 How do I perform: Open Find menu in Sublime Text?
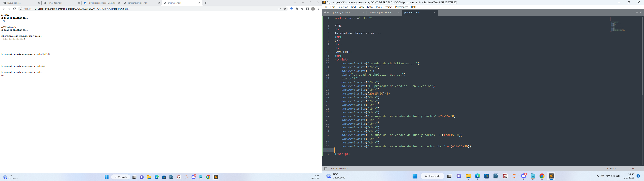pos(353,7)
